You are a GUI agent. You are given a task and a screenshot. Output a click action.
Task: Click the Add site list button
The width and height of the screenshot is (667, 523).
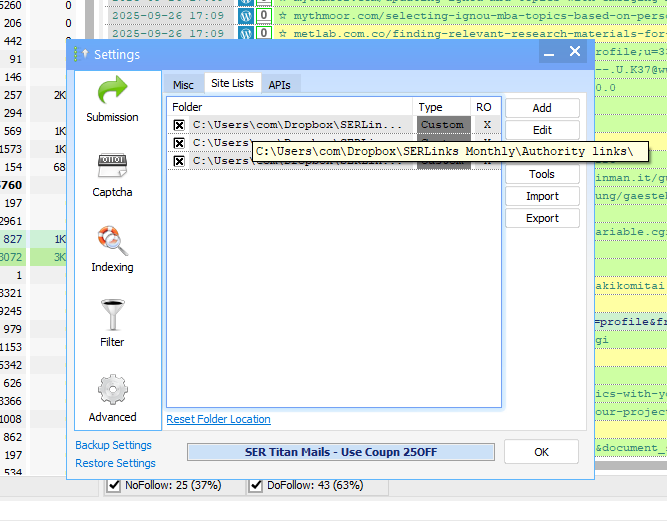point(542,108)
